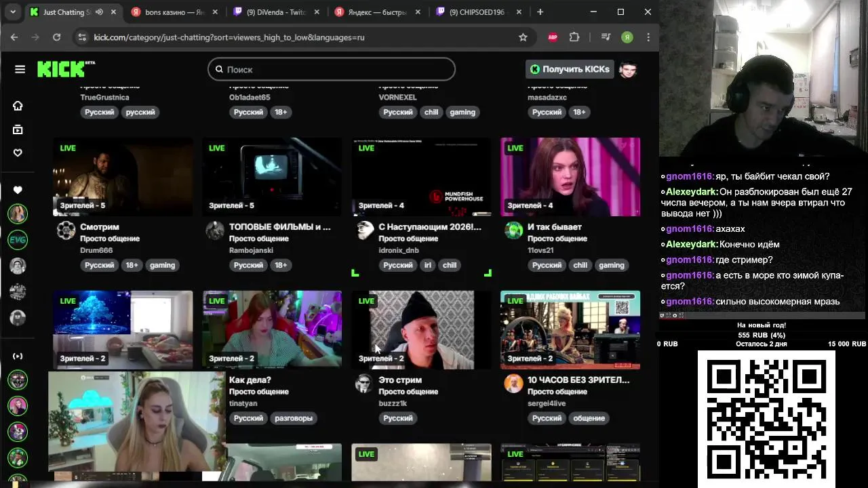Select chill tag under 11ovs21
The image size is (868, 488).
click(x=580, y=265)
